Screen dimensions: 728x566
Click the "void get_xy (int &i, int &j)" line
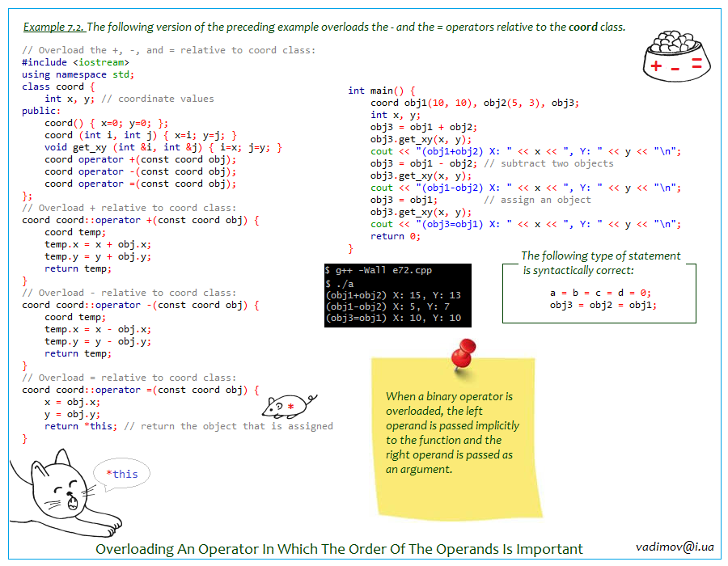[163, 147]
